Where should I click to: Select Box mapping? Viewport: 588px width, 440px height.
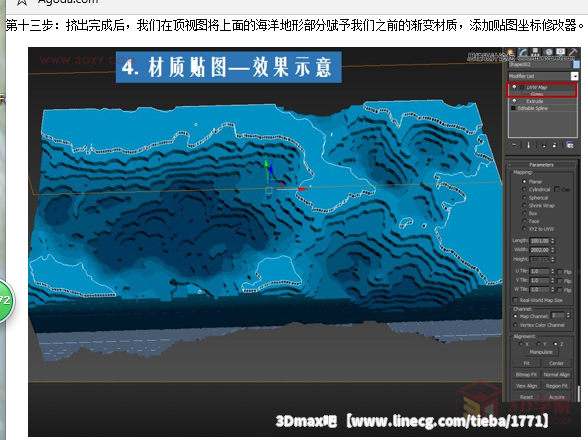coord(524,213)
